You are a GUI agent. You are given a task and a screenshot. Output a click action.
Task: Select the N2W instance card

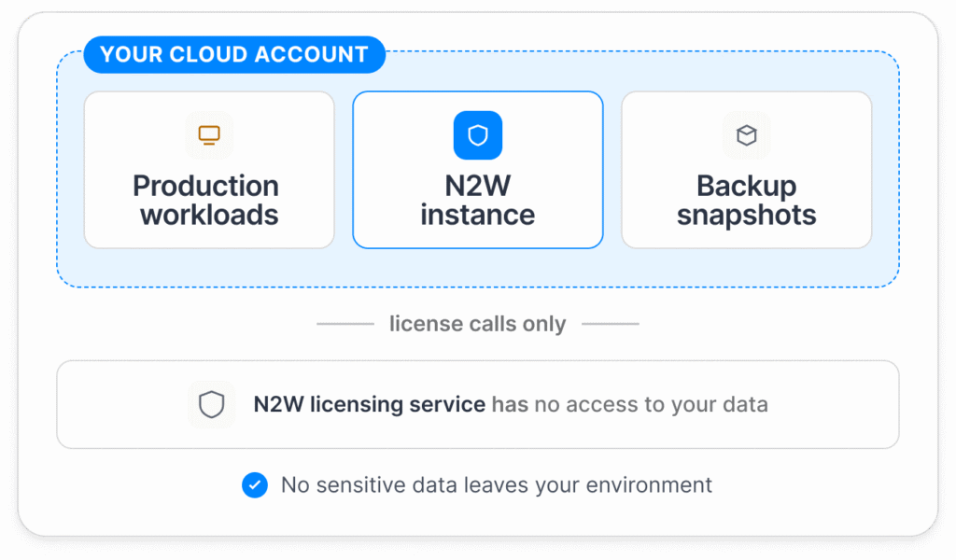click(478, 170)
